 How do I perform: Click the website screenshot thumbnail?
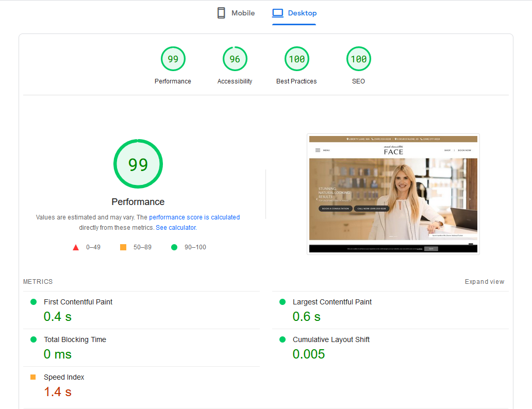point(393,194)
